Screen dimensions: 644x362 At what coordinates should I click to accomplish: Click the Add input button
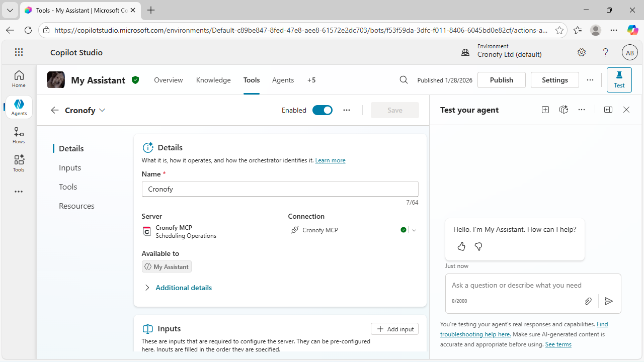tap(395, 329)
